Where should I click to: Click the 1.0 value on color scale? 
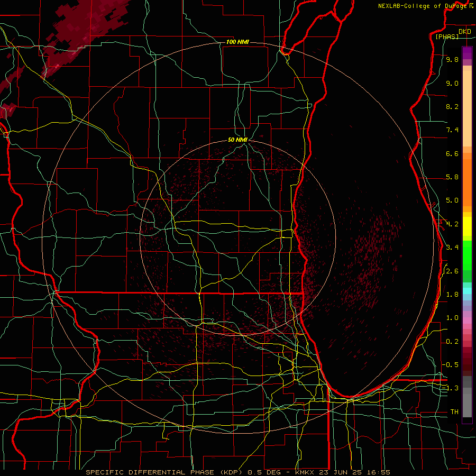[x=452, y=318]
